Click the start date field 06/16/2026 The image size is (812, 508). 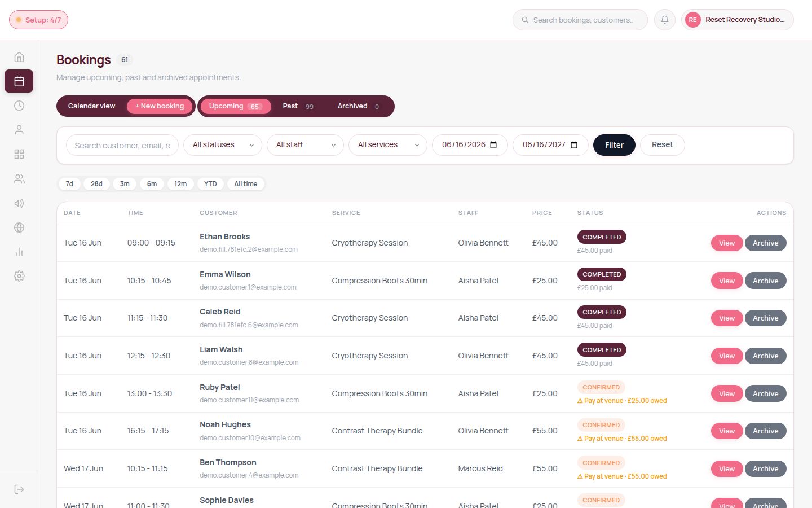(x=470, y=145)
